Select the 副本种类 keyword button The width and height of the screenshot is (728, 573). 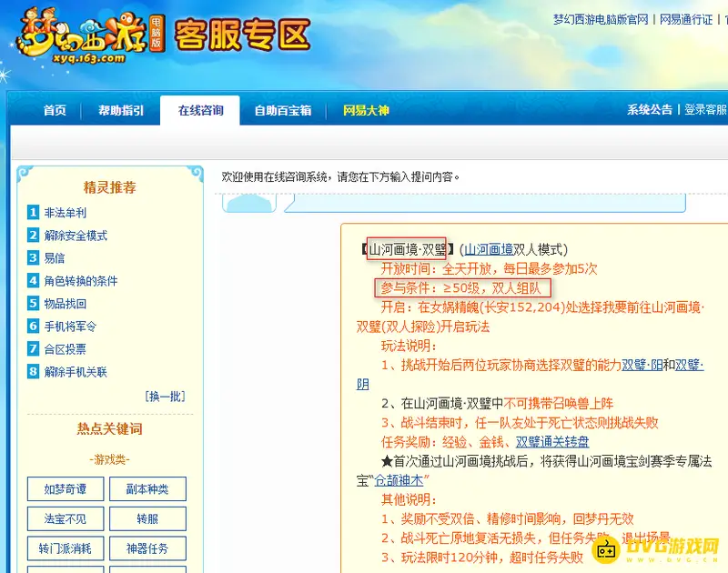pyautogui.click(x=147, y=489)
